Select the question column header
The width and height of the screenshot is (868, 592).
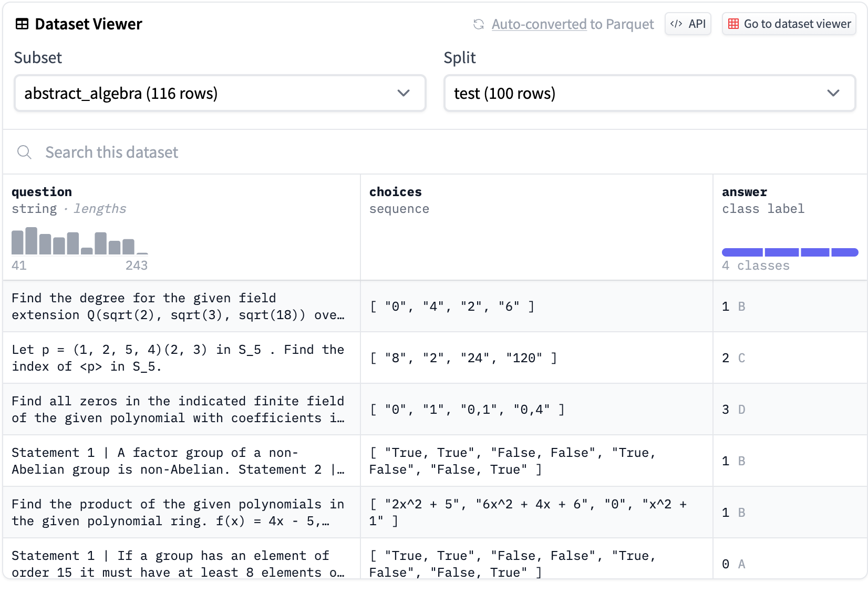tap(42, 192)
